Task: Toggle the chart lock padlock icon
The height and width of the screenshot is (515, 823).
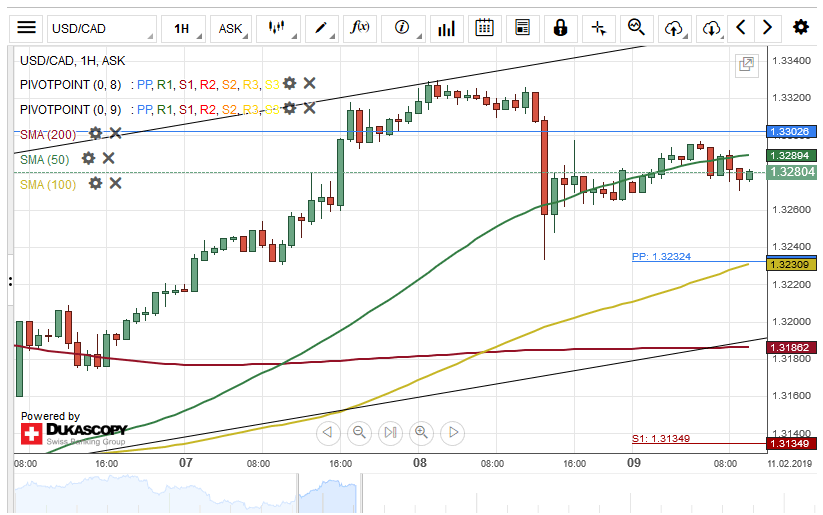Action: point(560,28)
